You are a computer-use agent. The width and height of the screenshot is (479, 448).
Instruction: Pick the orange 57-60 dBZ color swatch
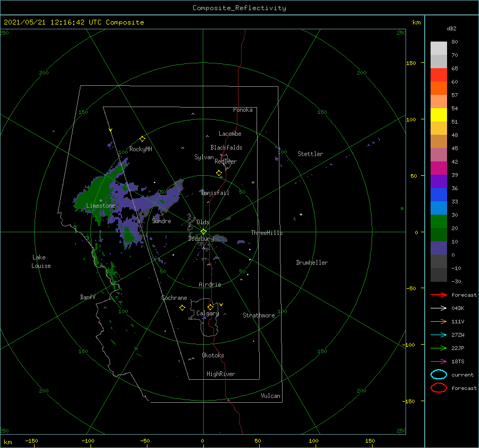coord(439,88)
